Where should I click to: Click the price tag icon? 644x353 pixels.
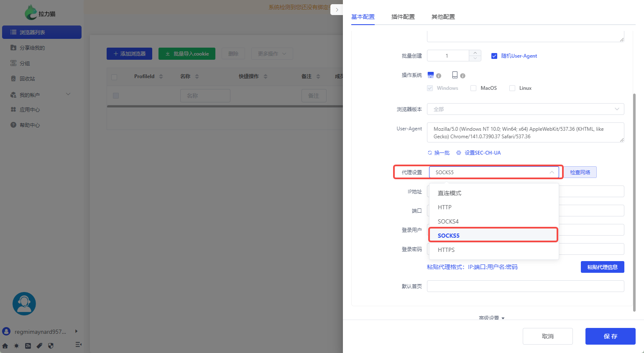point(39,345)
